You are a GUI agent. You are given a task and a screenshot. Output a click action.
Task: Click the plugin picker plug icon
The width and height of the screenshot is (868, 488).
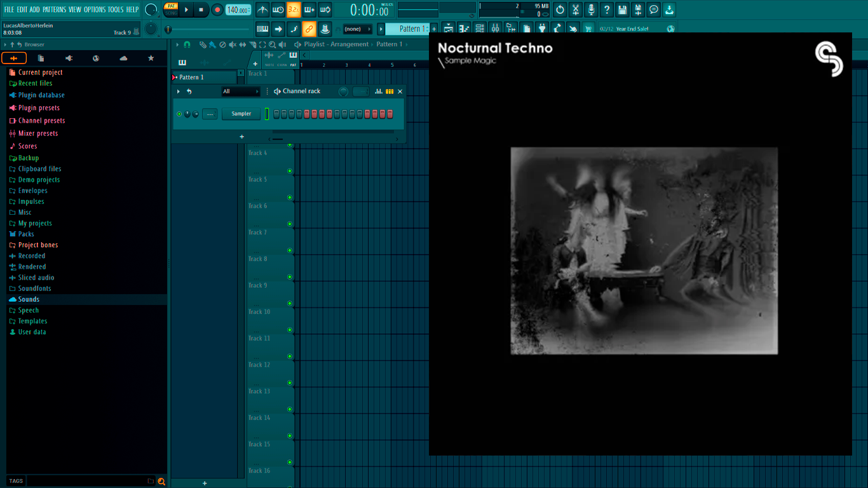point(542,29)
